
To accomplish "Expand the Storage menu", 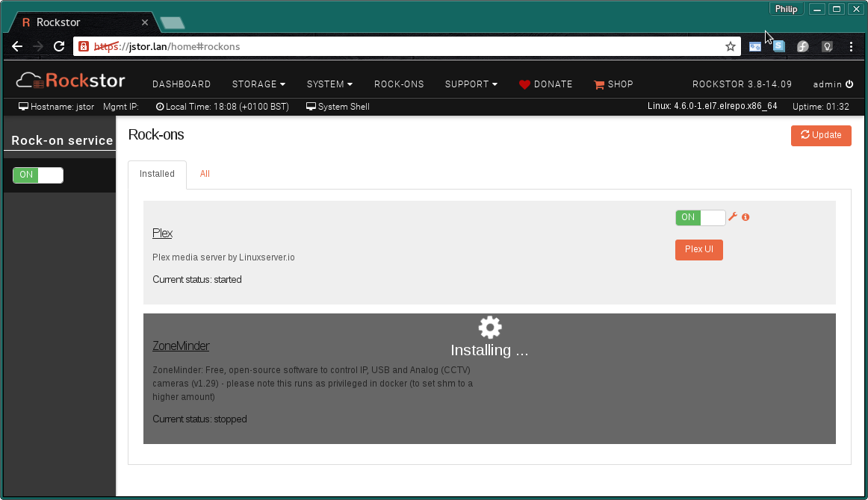I will 258,84.
